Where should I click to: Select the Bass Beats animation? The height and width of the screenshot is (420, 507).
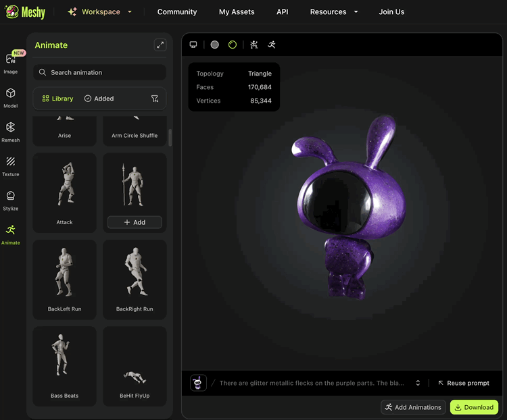[x=64, y=366]
